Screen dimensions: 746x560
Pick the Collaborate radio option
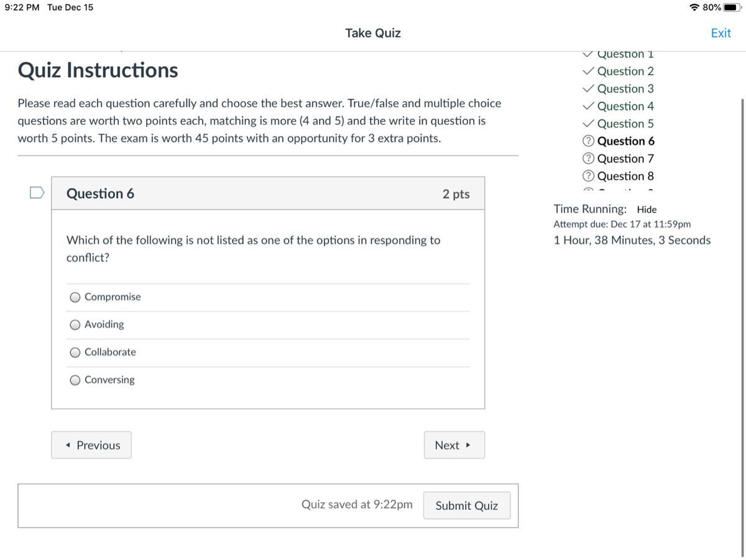[x=75, y=352]
